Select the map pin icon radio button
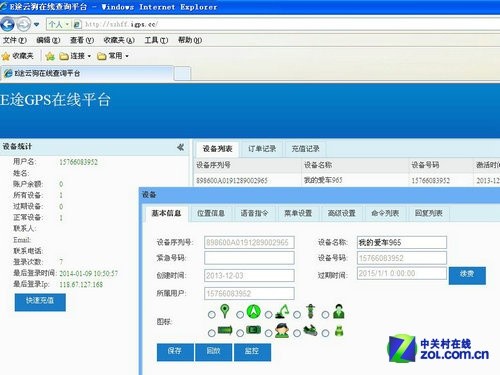Viewport: 500px width, 375px height. point(211,315)
